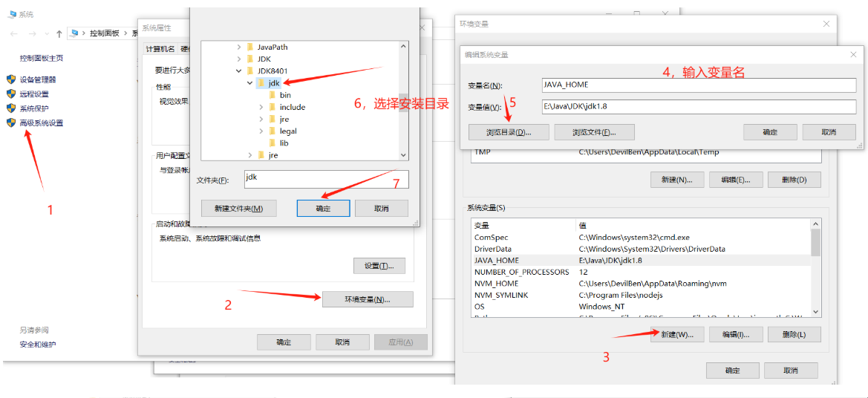Expand the jre folder under JDK8401

[250, 155]
